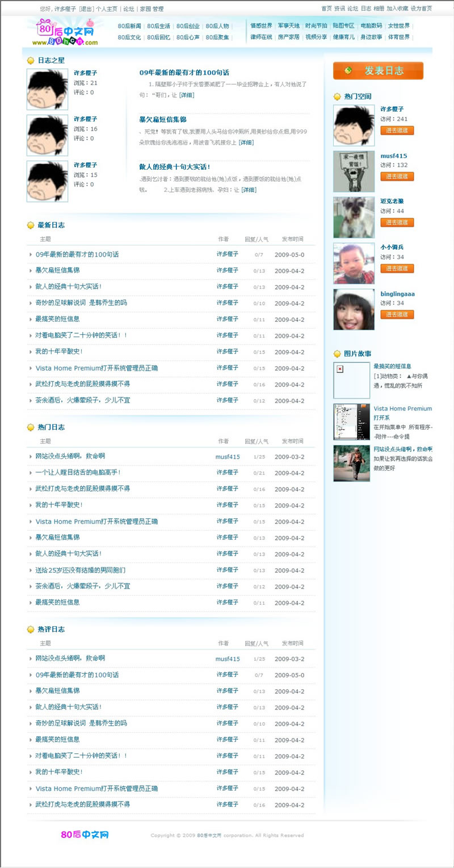Click 进去逛逛 under 迈克老狼

pos(397,223)
